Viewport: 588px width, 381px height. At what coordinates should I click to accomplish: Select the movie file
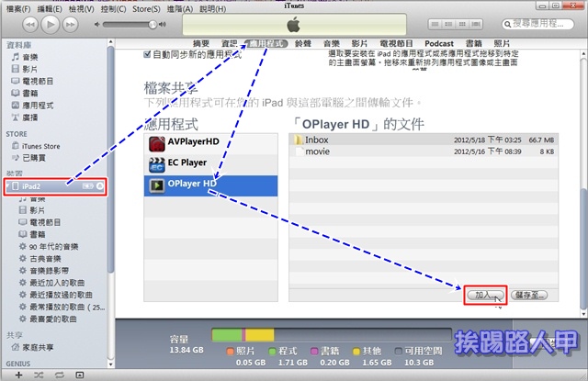[424, 151]
